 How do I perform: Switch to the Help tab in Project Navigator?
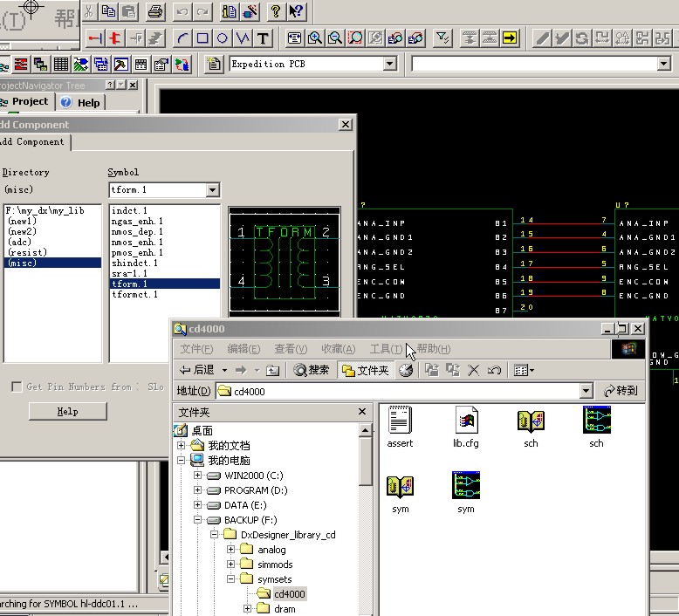click(x=80, y=102)
